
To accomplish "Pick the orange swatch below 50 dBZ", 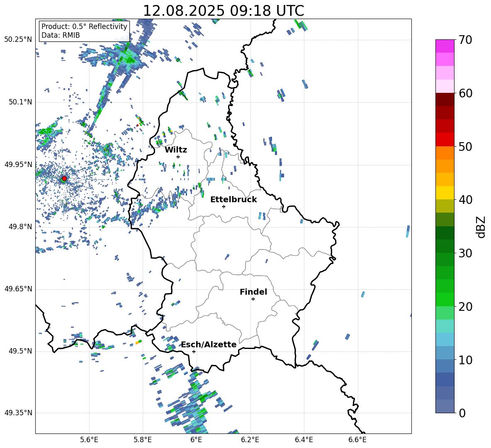I will click(x=445, y=153).
